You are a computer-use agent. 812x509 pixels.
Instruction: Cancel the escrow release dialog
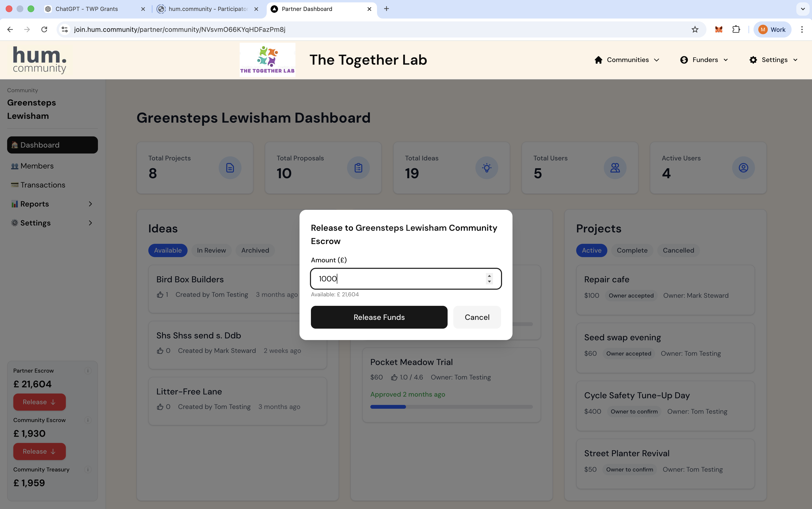[477, 317]
